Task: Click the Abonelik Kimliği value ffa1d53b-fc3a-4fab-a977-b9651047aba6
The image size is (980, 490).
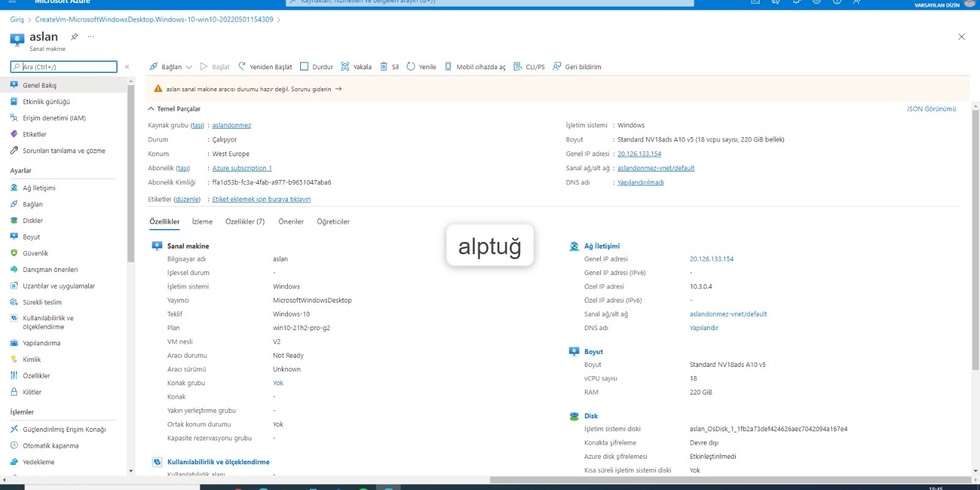Action: (x=272, y=183)
